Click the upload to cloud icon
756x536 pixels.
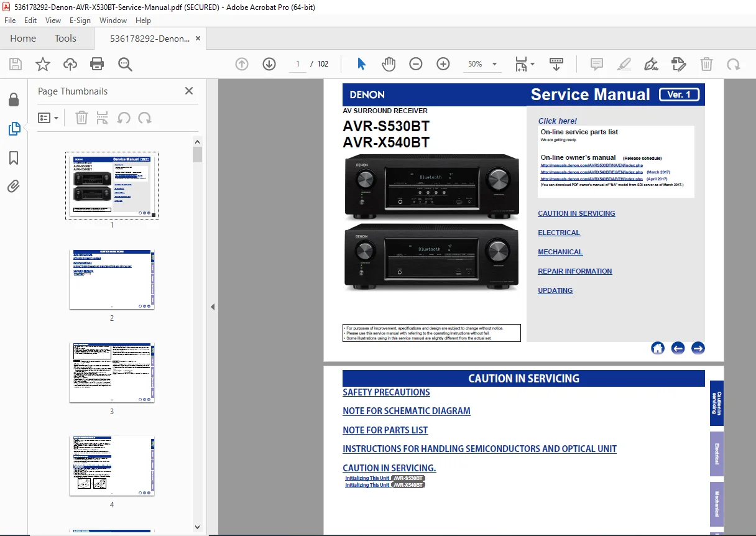tap(70, 64)
